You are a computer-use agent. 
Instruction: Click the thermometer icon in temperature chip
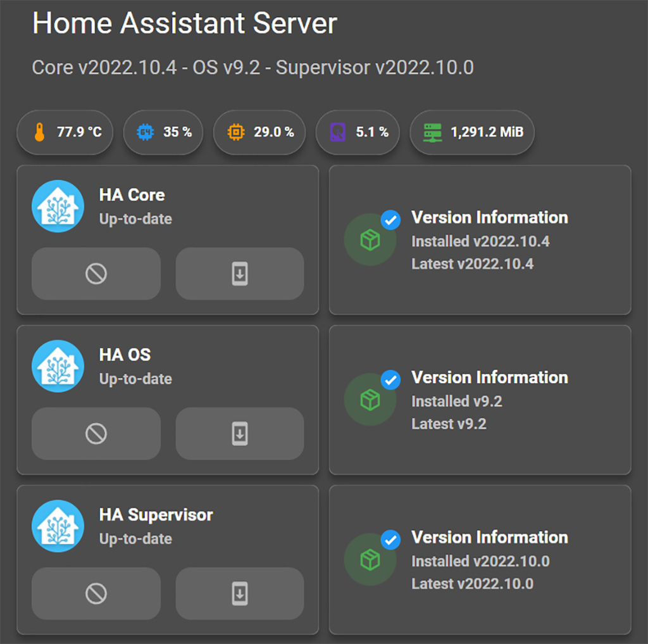40,132
